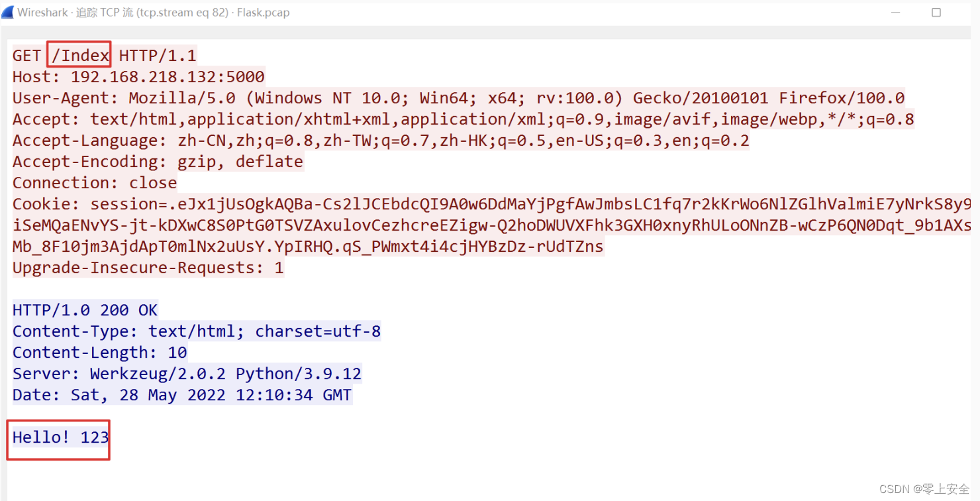This screenshot has width=980, height=501.
Task: Click the Connection: close header line
Action: point(95,183)
